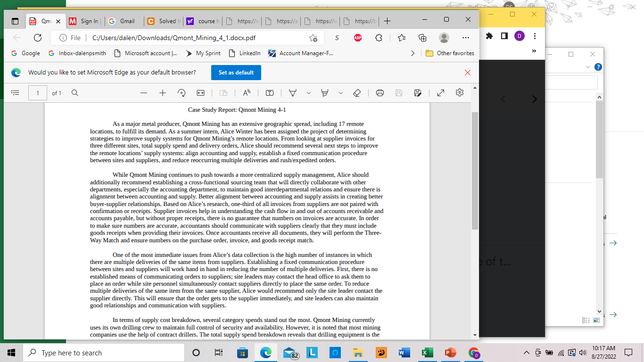Expand the Highlight color options dropdown
644x362 pixels.
(341, 93)
